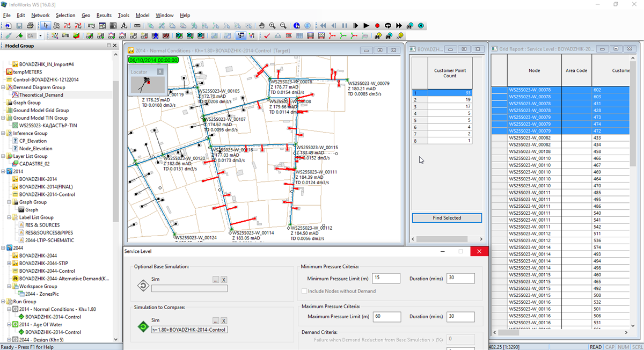The image size is (644, 350).
Task: Clear Simulation to Compare with X button
Action: point(224,320)
